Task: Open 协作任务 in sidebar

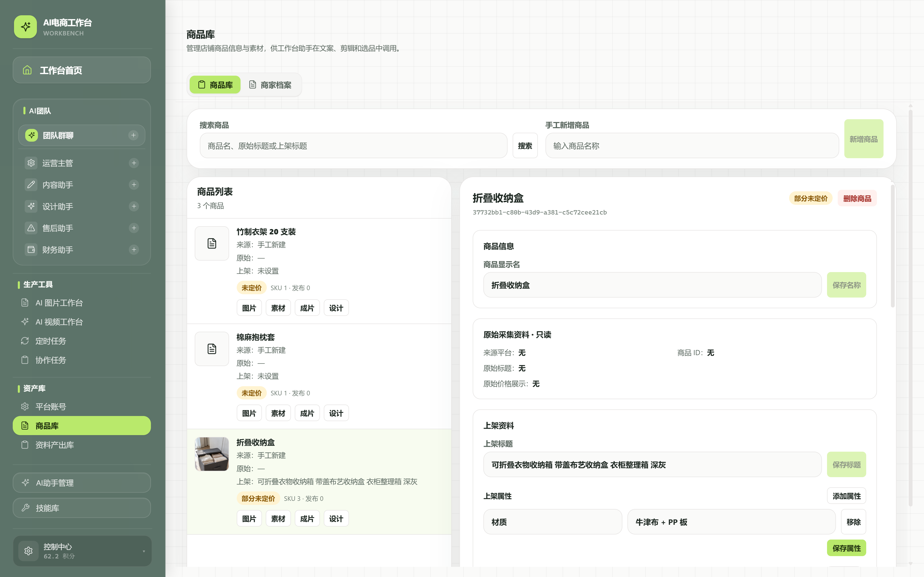Action: coord(82,360)
